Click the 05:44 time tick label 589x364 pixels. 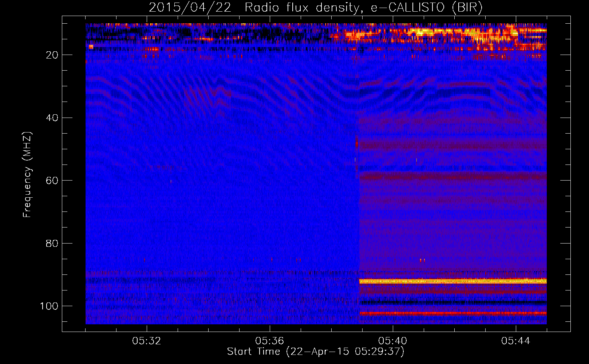click(x=516, y=341)
